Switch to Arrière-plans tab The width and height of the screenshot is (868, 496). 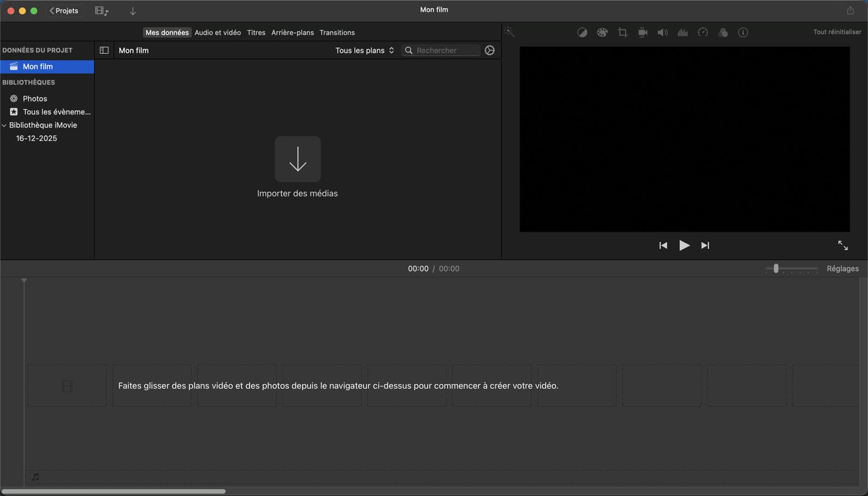292,33
